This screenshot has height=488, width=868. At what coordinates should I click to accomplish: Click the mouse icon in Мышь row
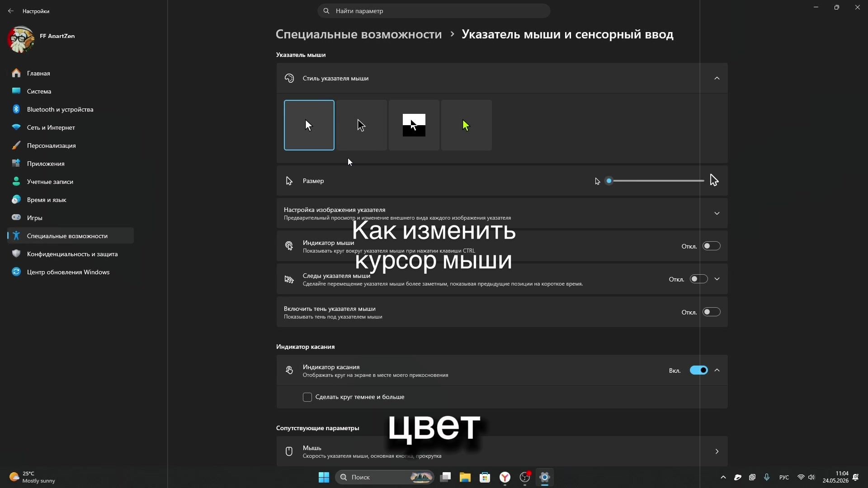(289, 451)
